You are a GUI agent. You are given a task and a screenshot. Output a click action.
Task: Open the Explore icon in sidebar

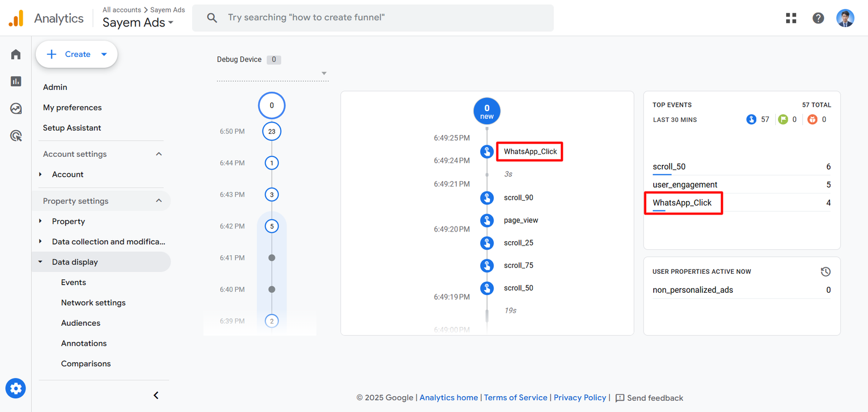click(x=16, y=108)
